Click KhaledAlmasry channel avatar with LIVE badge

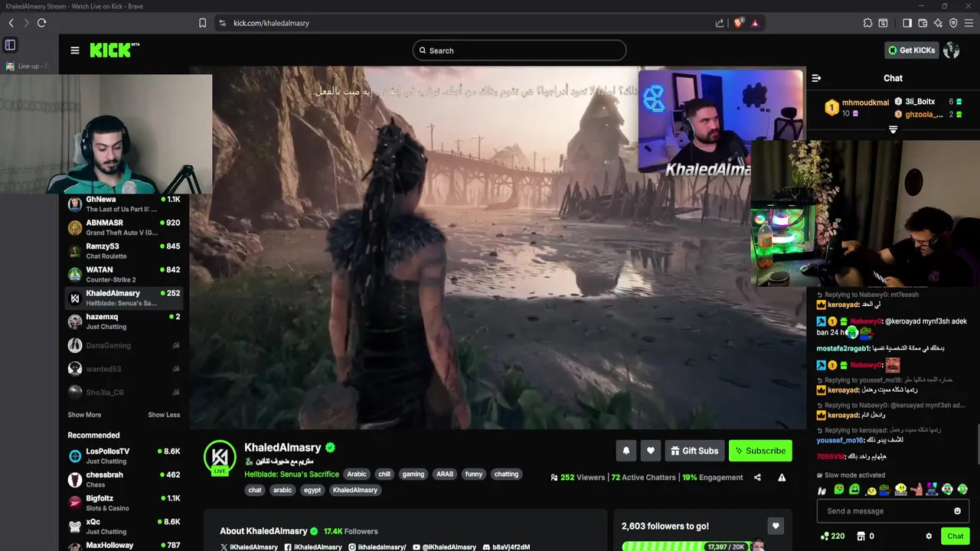point(220,457)
